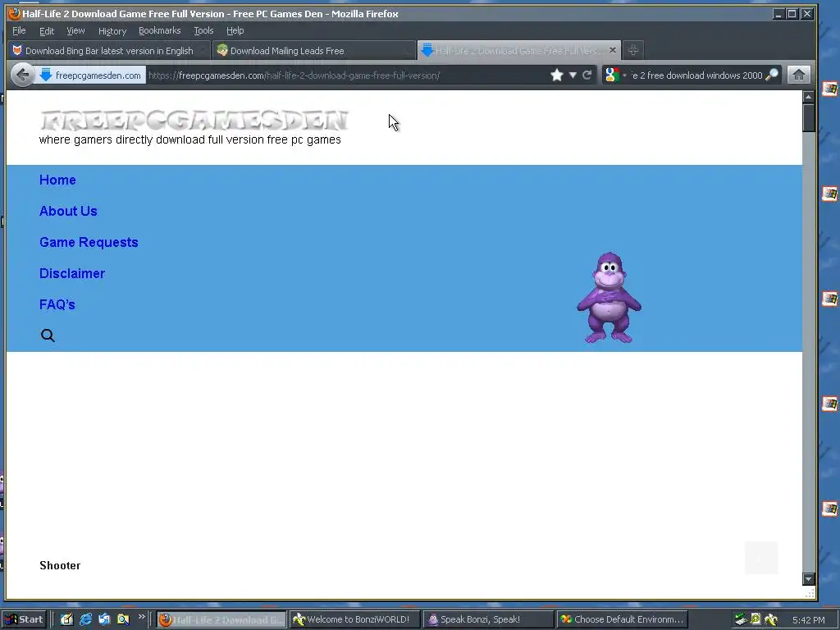Click the FreePCGamesDen site logo
The height and width of the screenshot is (630, 840).
coord(194,121)
